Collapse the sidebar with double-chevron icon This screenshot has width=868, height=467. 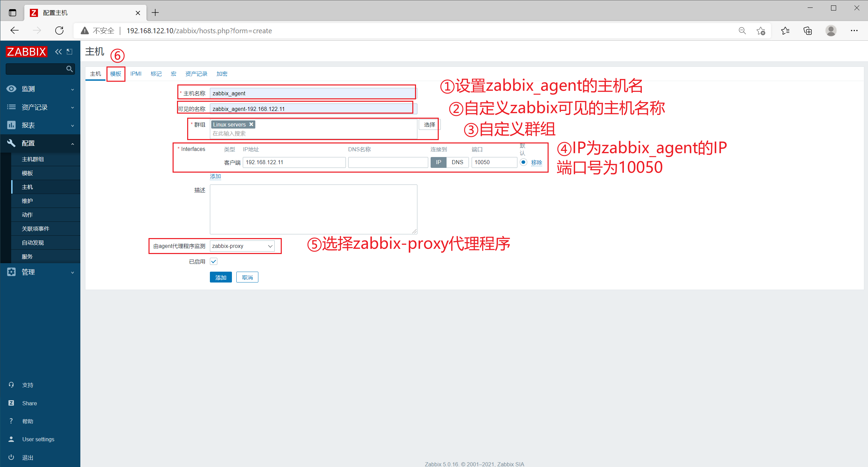click(58, 52)
